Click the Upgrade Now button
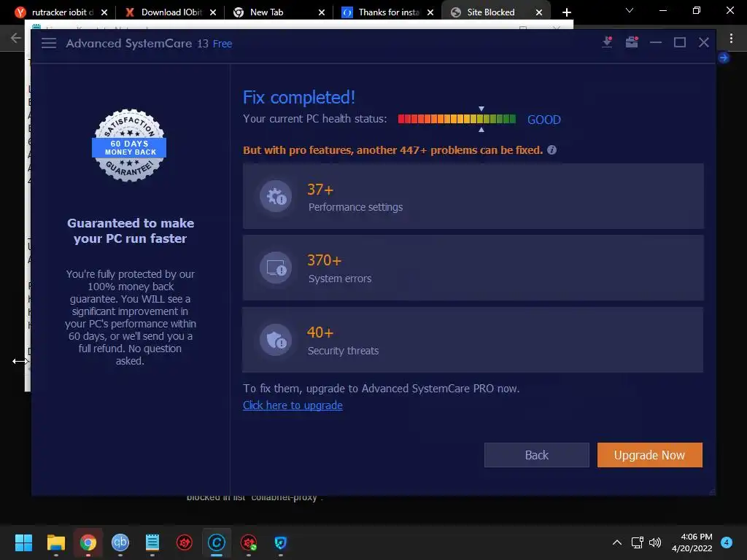The width and height of the screenshot is (747, 560). click(x=650, y=455)
